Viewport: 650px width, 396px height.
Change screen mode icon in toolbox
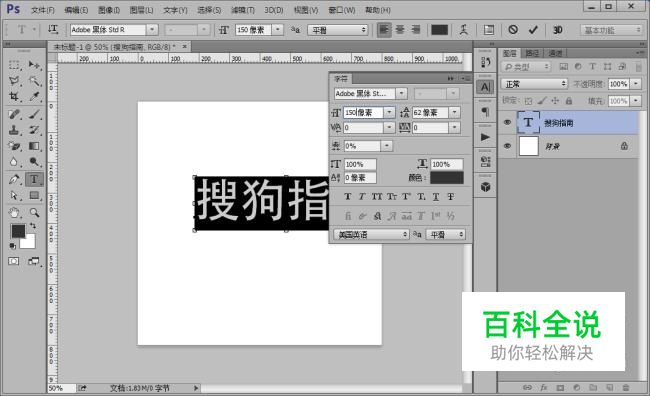coord(34,261)
